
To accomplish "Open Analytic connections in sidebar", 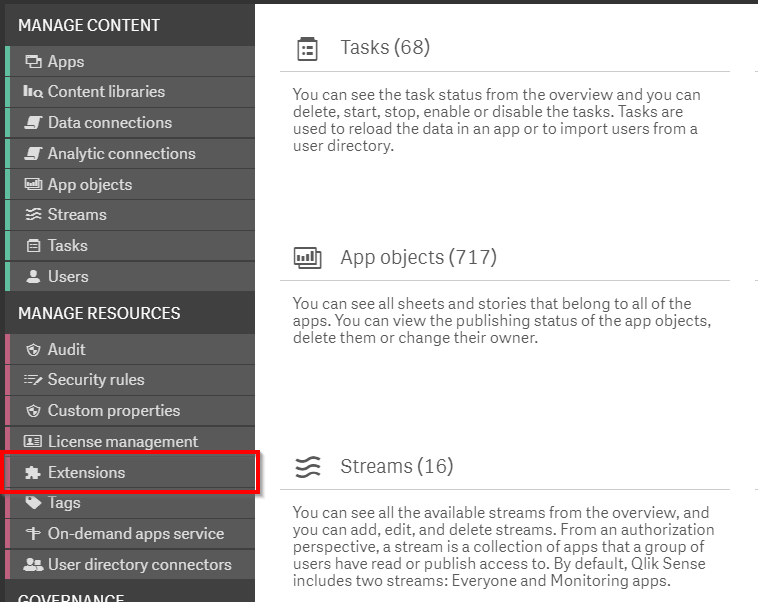I will click(121, 154).
